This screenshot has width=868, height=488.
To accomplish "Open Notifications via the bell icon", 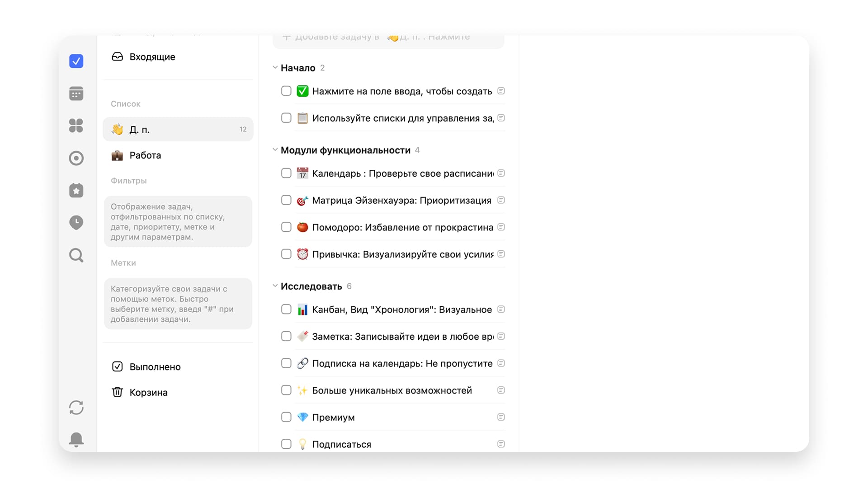I will click(76, 439).
